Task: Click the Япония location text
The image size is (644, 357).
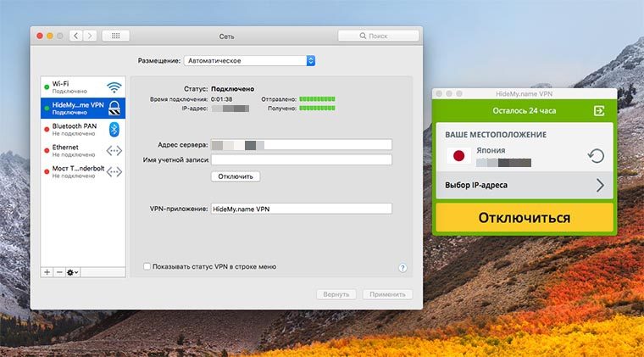Action: [491, 150]
